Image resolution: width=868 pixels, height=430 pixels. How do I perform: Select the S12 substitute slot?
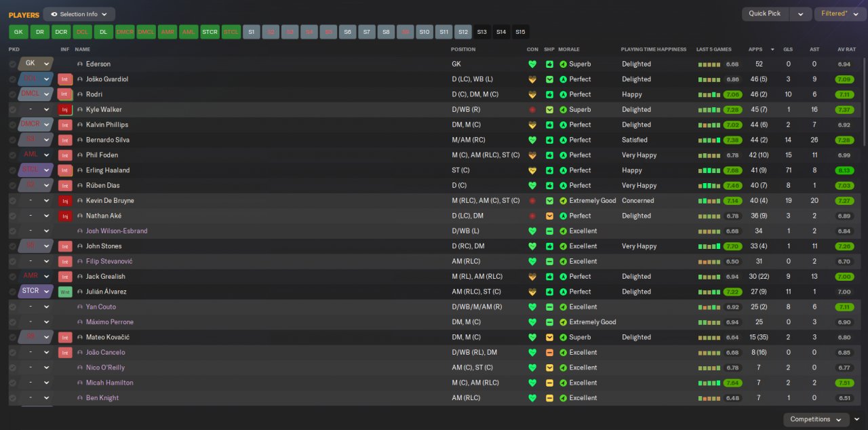462,32
